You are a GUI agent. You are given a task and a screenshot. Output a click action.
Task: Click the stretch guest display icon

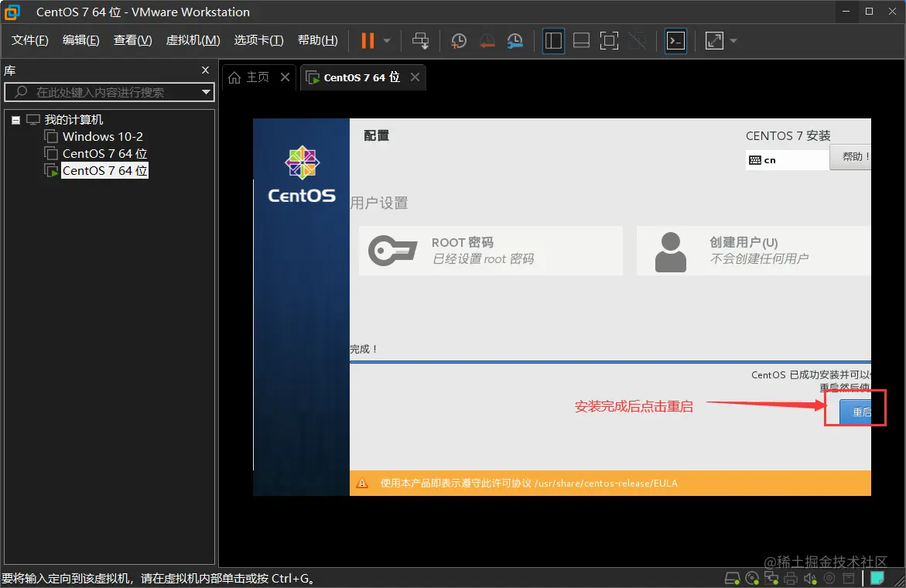tap(714, 40)
